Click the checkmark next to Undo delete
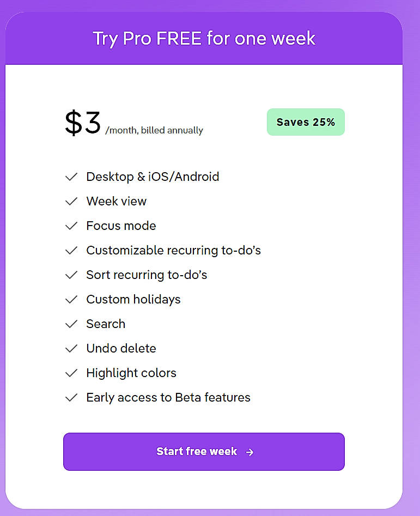Image resolution: width=420 pixels, height=516 pixels. coord(71,348)
